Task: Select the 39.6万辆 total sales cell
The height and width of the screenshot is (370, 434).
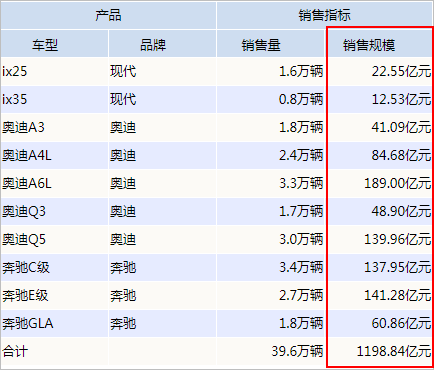Action: pos(270,351)
